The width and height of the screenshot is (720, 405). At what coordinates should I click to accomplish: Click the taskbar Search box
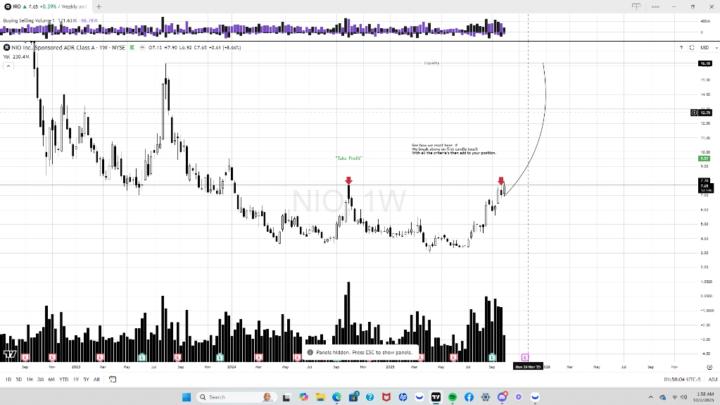235,397
